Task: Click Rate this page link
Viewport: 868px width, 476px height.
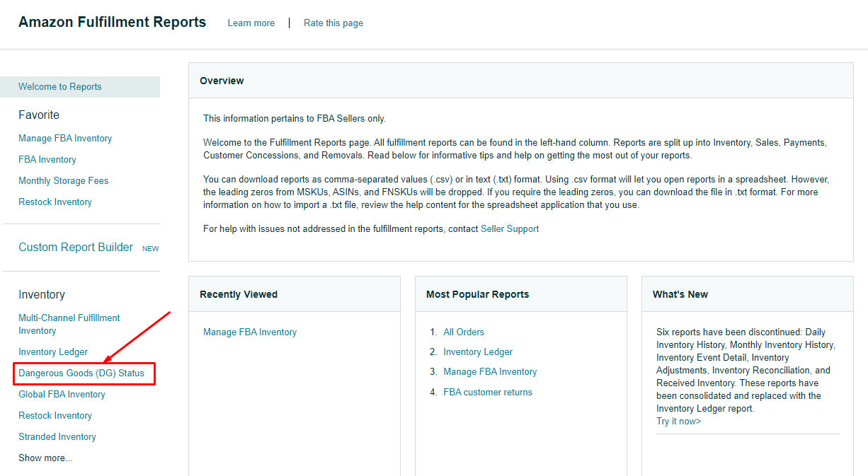Action: pyautogui.click(x=333, y=23)
